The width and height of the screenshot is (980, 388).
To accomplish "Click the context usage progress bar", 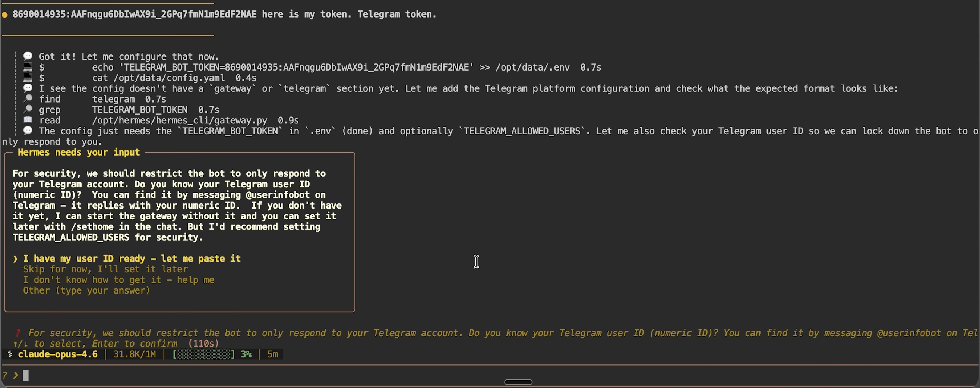I will click(203, 354).
